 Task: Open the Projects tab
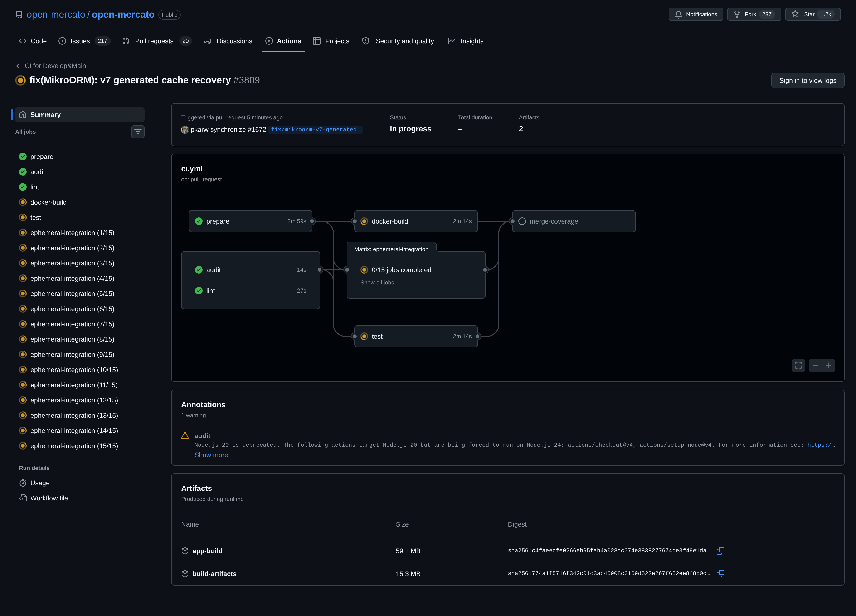click(x=331, y=41)
